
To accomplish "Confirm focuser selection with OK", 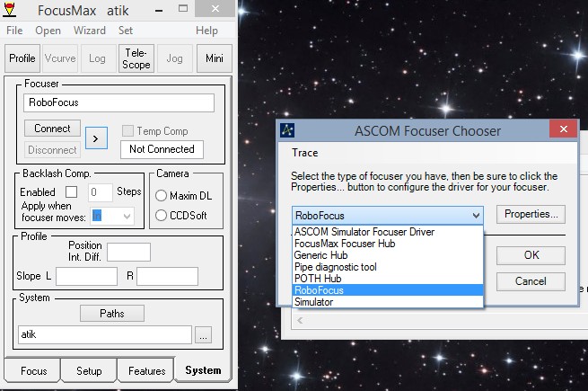I will [x=531, y=255].
